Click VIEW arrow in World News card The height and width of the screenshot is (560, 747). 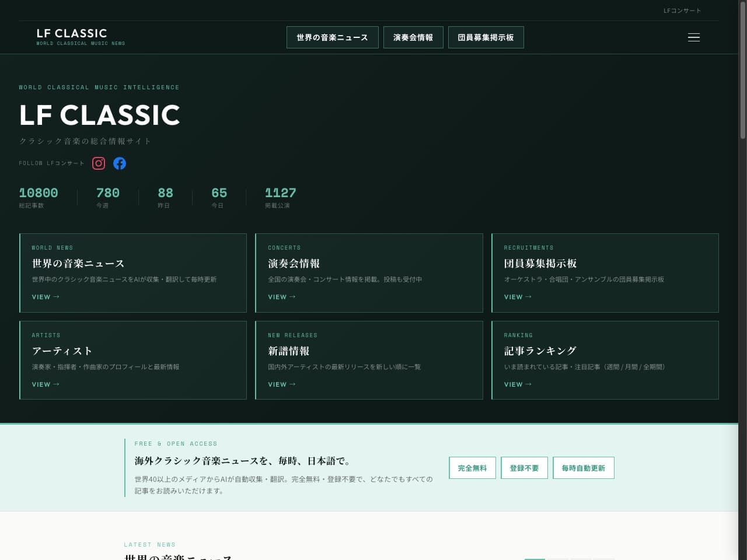pyautogui.click(x=46, y=297)
